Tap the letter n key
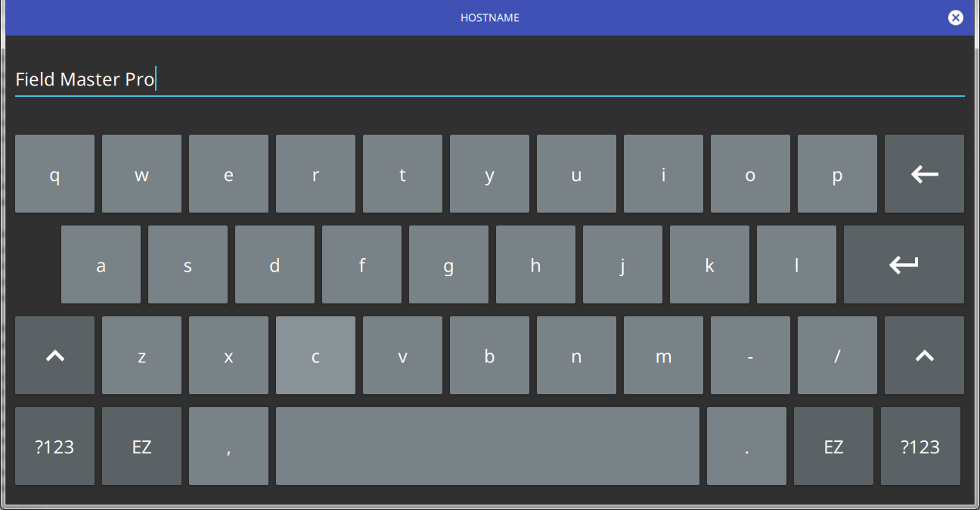 coord(576,356)
